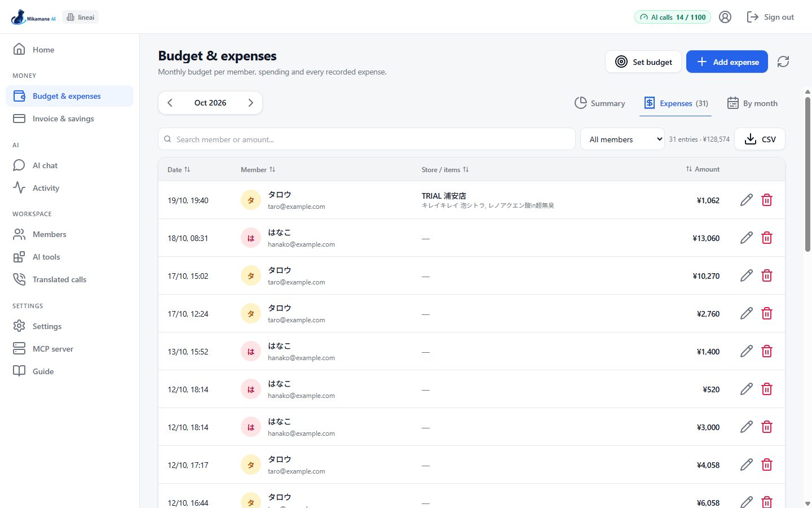Click the Mikamane AI logo

pos(33,17)
